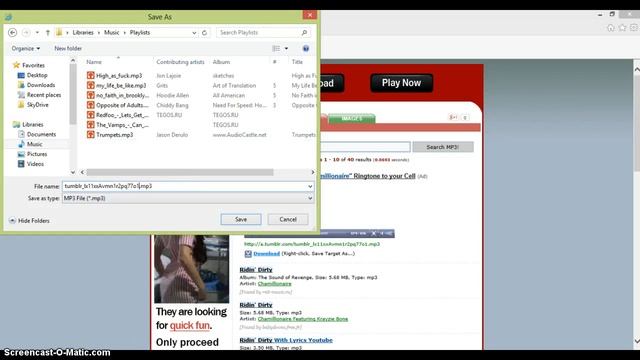Select the Trumpets.mp3 file
The width and height of the screenshot is (640, 360).
point(115,134)
